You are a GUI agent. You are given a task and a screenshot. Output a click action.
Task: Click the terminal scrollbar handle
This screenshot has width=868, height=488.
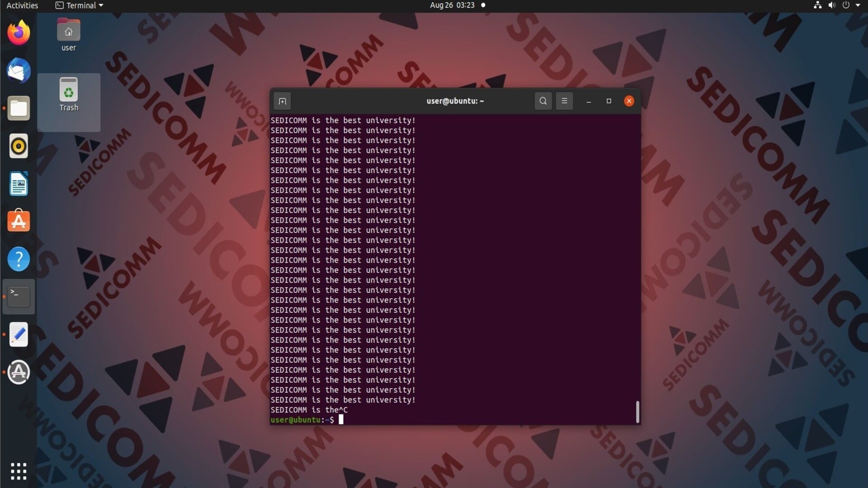tap(637, 412)
